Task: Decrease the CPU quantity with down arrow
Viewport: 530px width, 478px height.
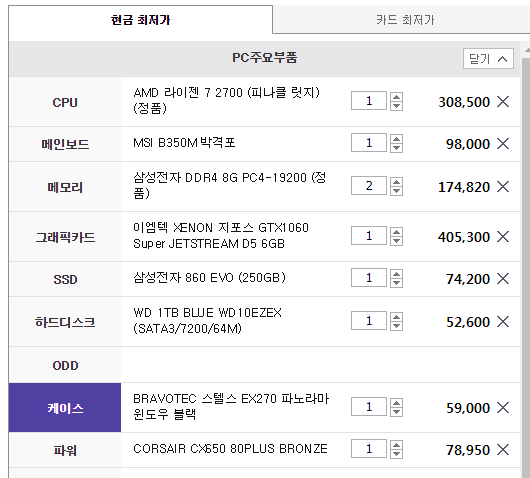Action: 396,106
